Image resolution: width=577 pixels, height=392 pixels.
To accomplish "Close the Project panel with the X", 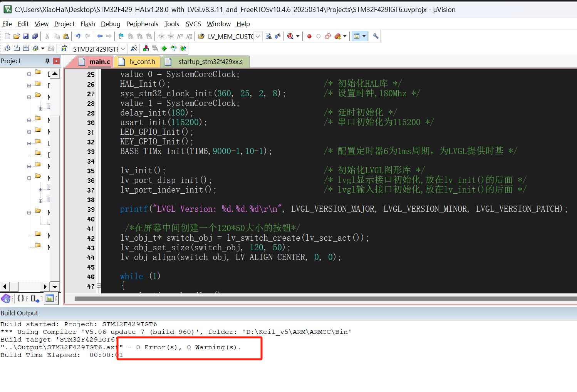I will click(x=56, y=61).
